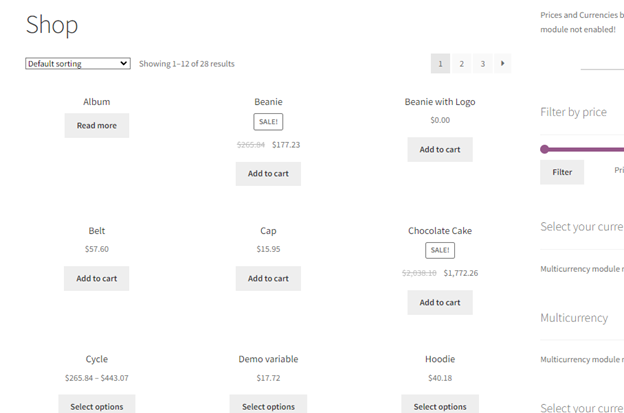Click Cycle price range $265.84 – $443.07

[97, 378]
